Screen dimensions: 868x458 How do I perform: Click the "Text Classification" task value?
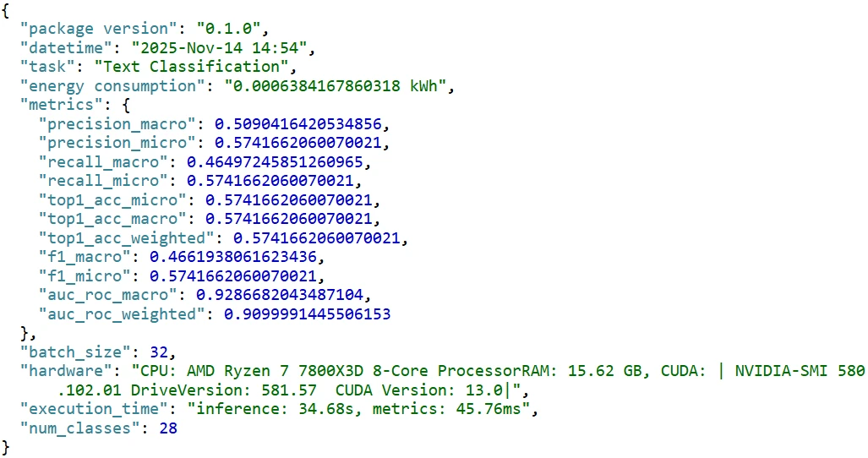click(195, 66)
